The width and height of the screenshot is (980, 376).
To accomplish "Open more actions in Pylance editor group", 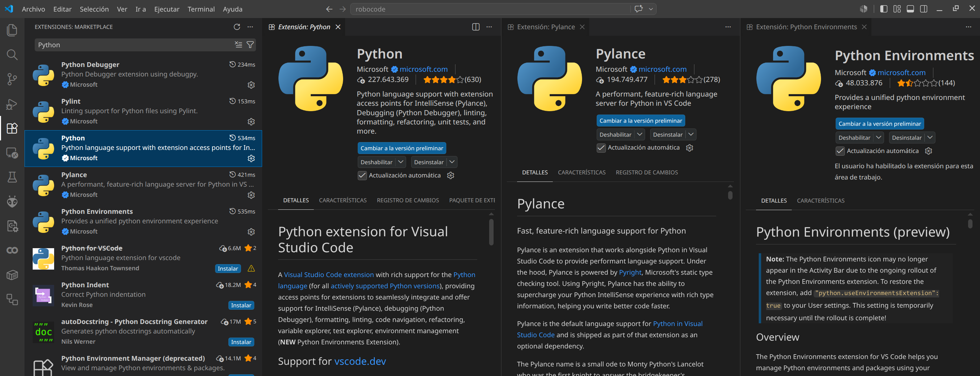I will point(728,27).
